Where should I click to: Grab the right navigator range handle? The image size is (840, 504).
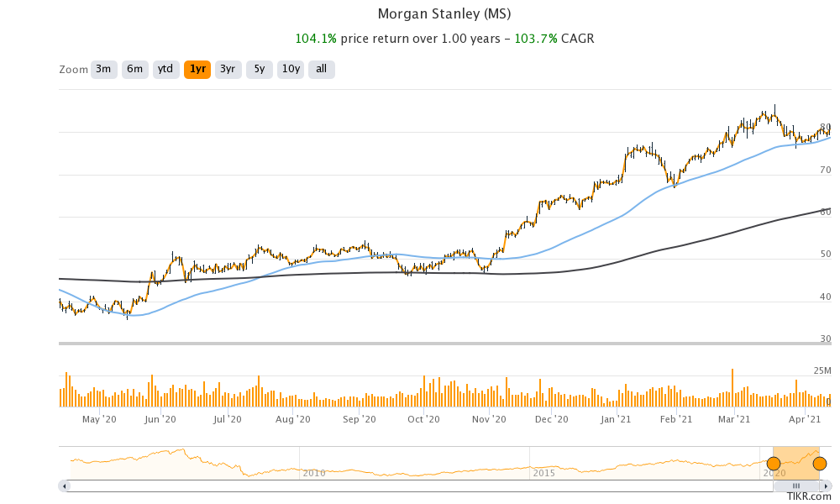pyautogui.click(x=820, y=464)
